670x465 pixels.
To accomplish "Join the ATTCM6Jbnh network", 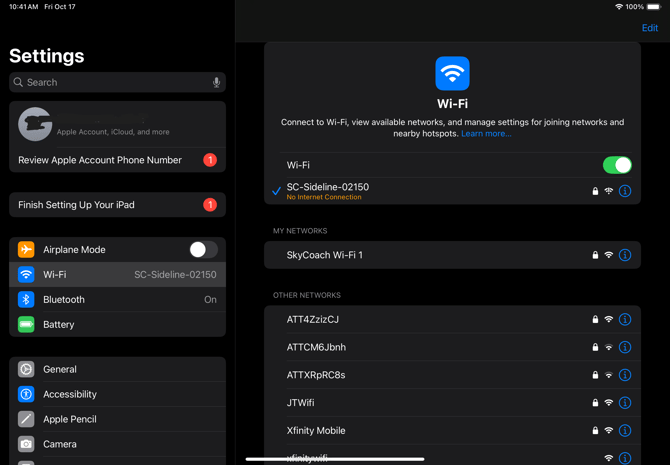I will [452, 347].
